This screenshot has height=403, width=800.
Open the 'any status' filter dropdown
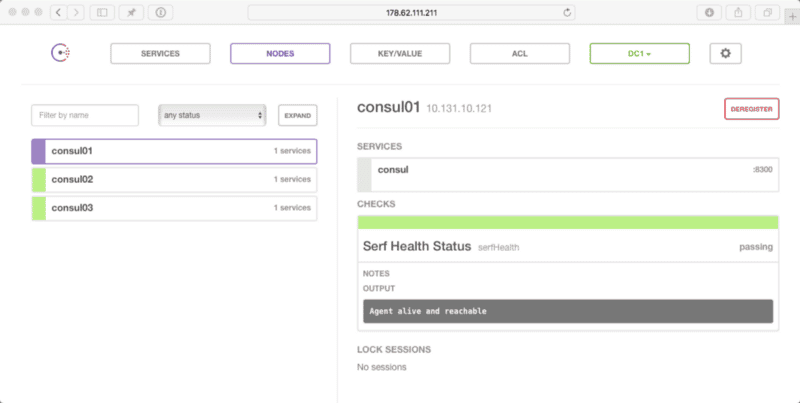tap(212, 115)
